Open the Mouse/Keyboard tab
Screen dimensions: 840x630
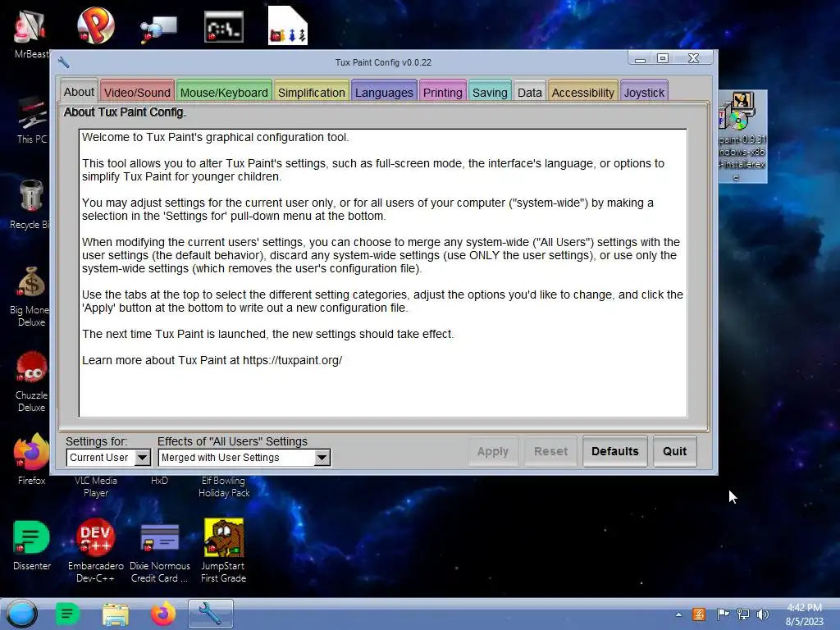click(224, 92)
